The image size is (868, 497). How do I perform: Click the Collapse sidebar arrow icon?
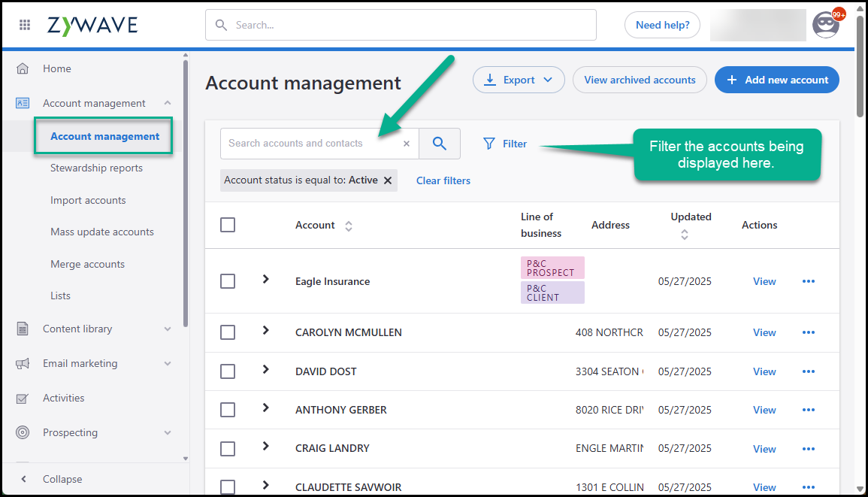pos(23,479)
